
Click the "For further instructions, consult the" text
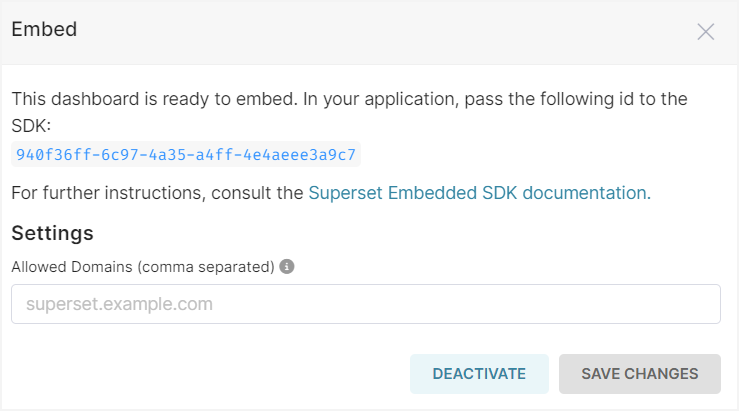(157, 193)
